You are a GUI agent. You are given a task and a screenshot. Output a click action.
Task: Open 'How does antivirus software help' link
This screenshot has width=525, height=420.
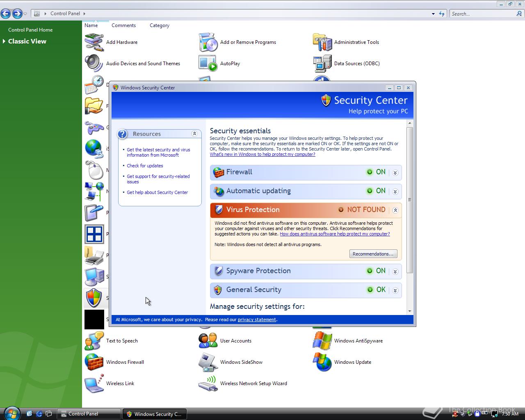tap(335, 234)
